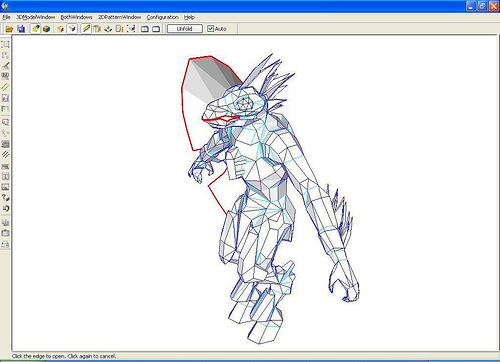
Task: Click the curved undo arrow in left toolbar
Action: pyautogui.click(x=5, y=209)
